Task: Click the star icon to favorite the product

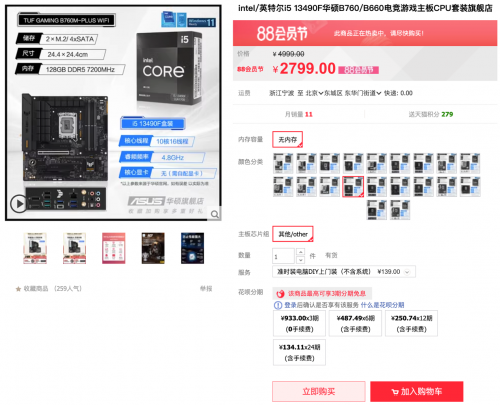Action: click(x=18, y=289)
